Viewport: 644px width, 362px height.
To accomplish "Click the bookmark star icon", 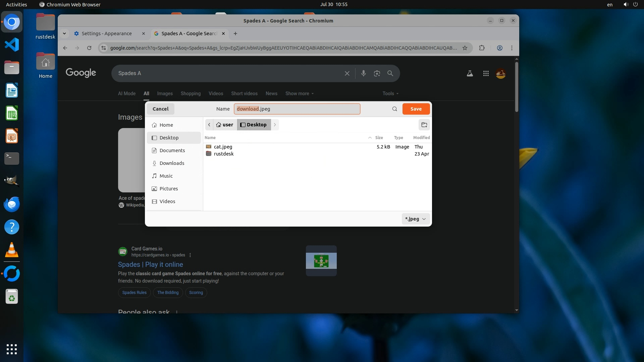I will 465,48.
